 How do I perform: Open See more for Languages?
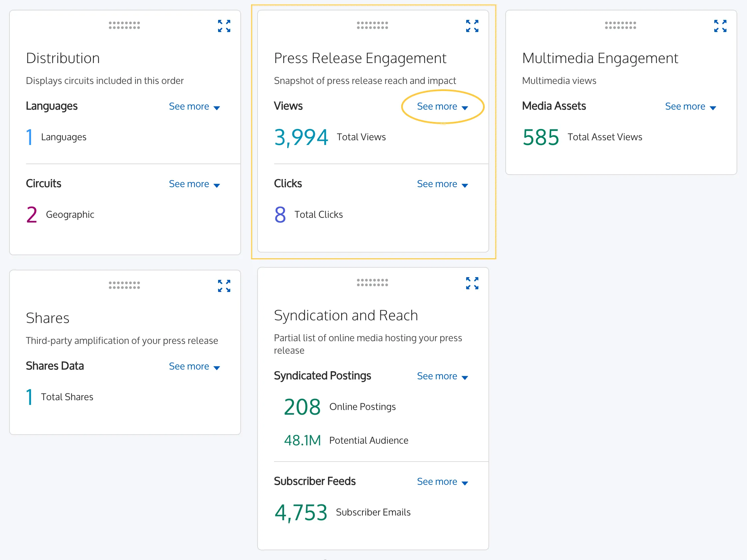[195, 107]
